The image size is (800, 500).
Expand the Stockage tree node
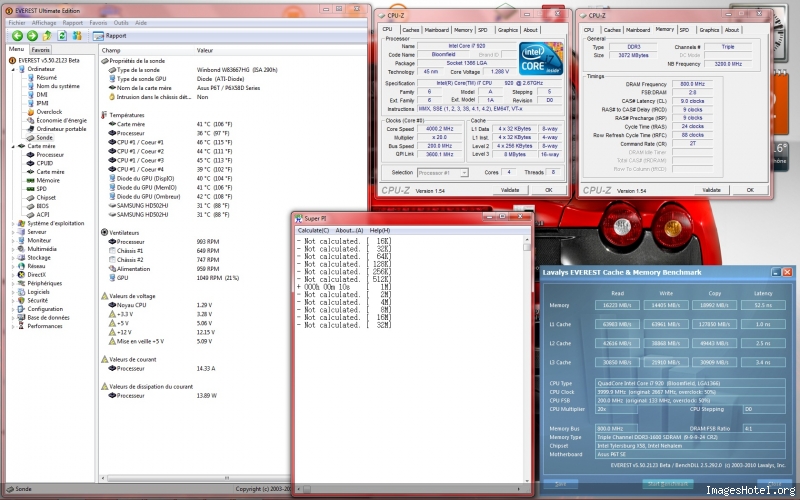13,257
